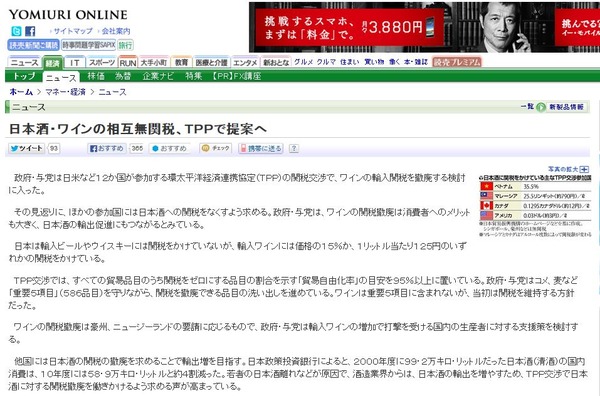Click the Facebook count 365 bubble
Screen dimensions: 600x396
click(x=137, y=148)
